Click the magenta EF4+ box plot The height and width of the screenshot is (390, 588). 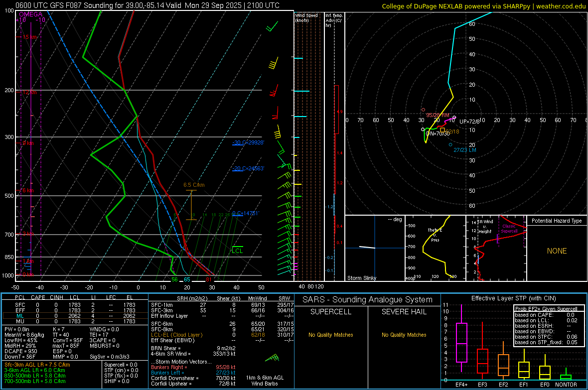coord(461,338)
